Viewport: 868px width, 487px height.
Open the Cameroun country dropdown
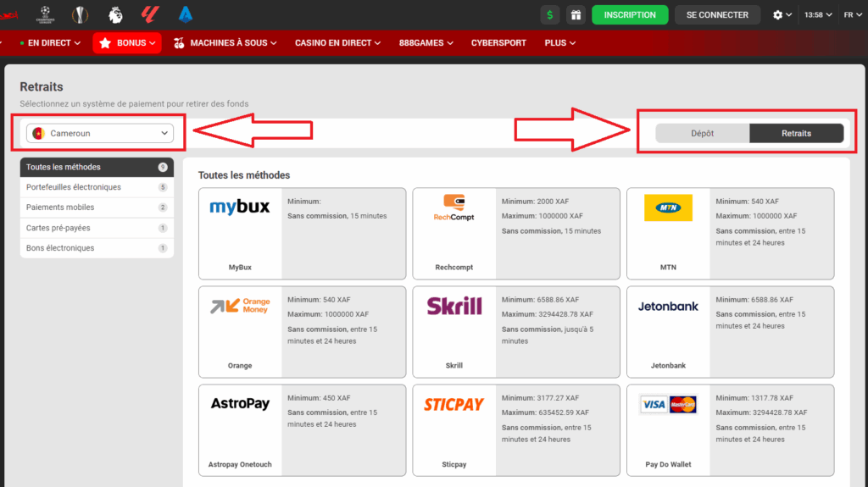pos(100,133)
